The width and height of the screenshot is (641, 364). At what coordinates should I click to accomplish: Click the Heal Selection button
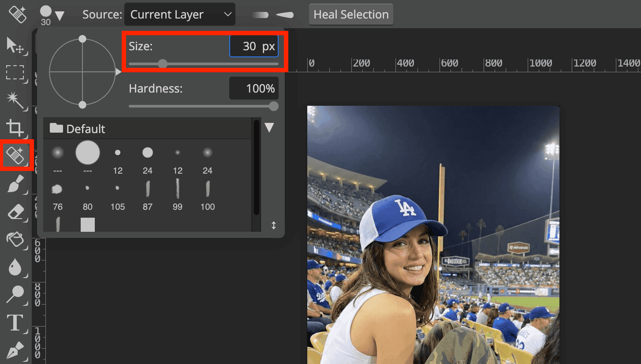[x=351, y=15]
